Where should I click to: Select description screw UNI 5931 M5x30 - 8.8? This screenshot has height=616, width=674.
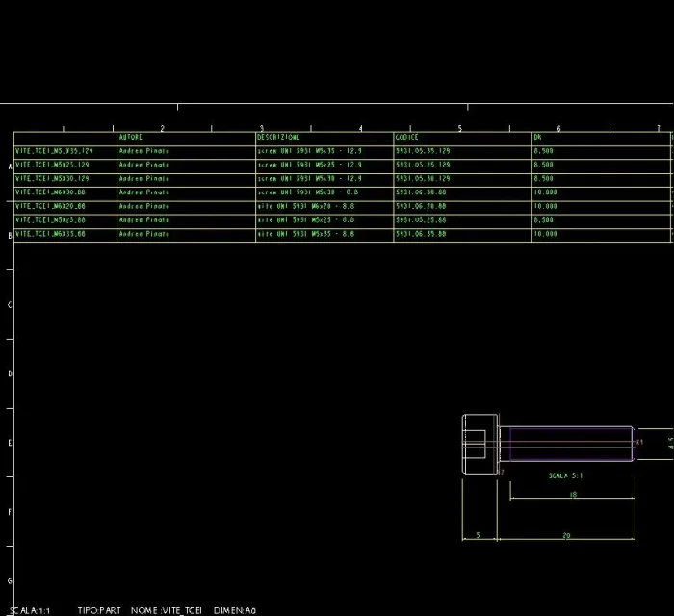tap(324, 193)
